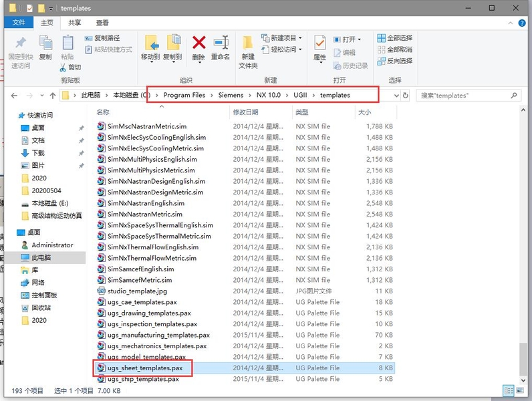Viewport: 532px width, 401px height.
Task: Switch to Details view in the status bar
Action: (508, 391)
